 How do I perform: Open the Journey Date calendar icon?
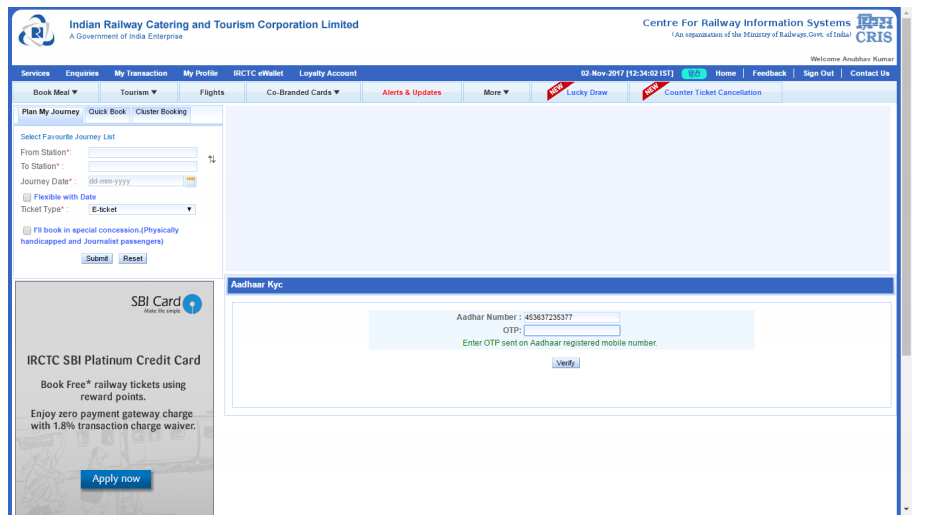pyautogui.click(x=190, y=180)
